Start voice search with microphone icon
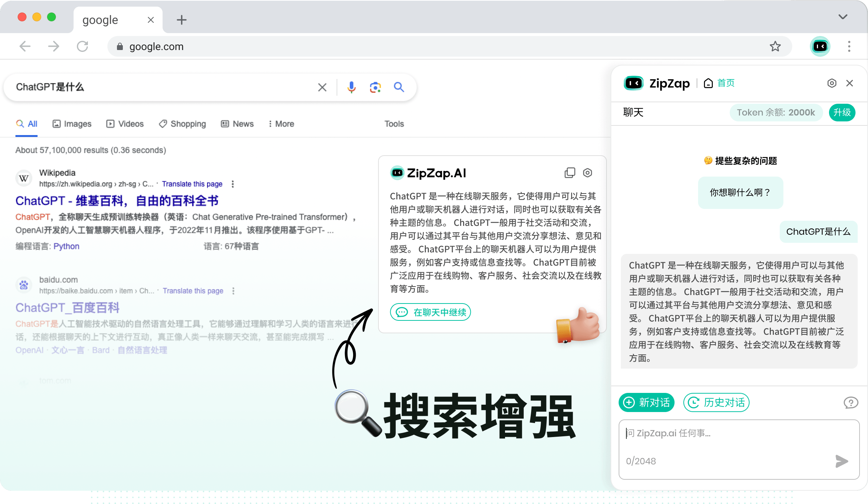 (x=351, y=87)
